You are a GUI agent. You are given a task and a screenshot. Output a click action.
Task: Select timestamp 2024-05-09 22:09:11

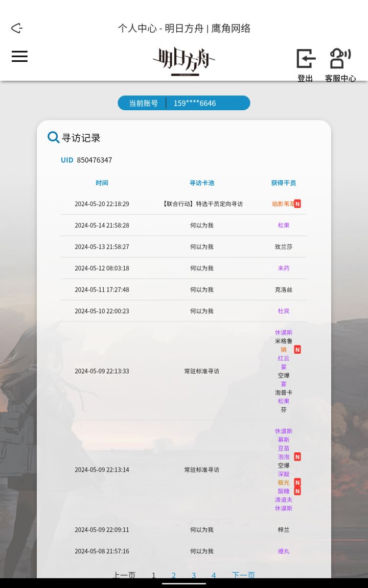point(102,530)
